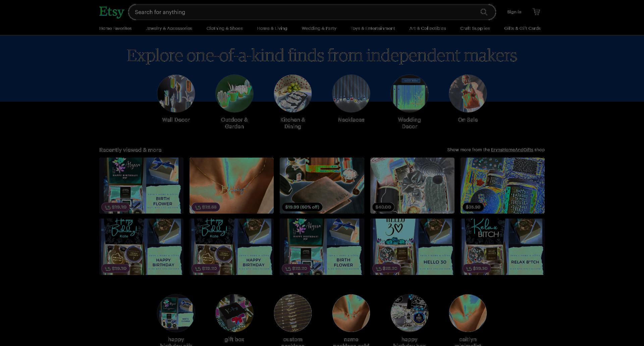644x346 pixels.
Task: Open the Craft Supplies menu
Action: click(475, 28)
